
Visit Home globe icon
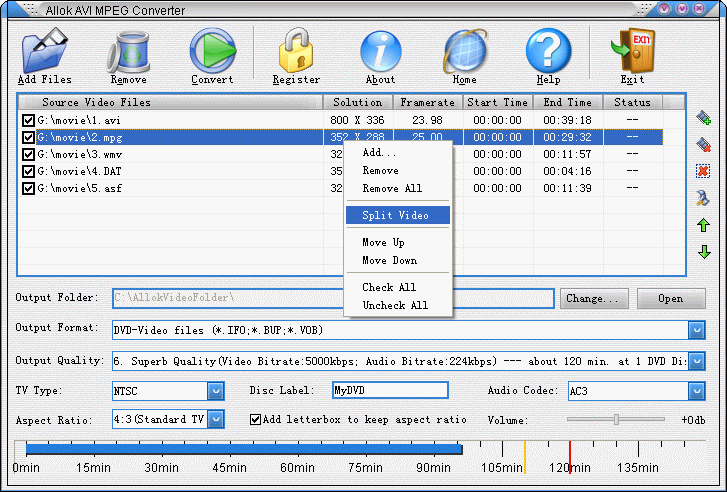pyautogui.click(x=465, y=51)
